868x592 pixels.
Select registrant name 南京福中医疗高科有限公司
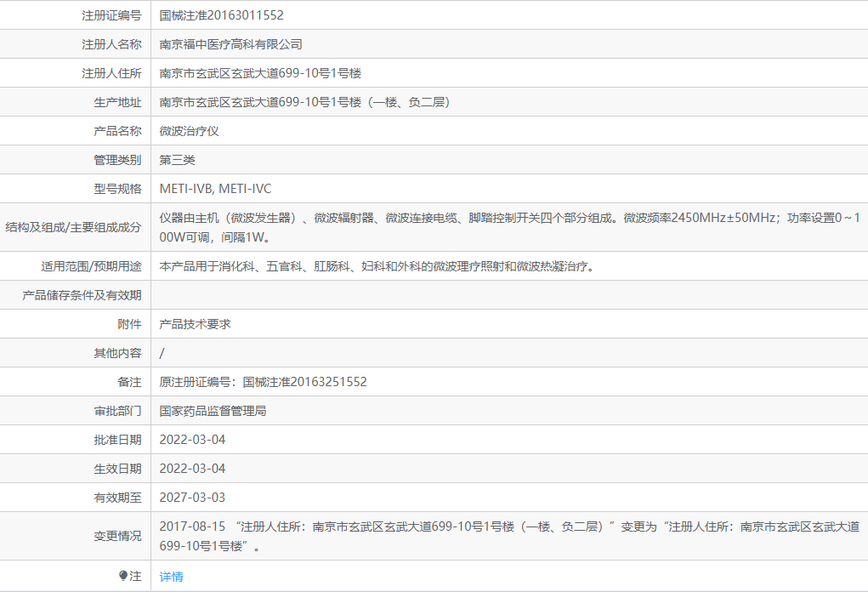[x=231, y=44]
